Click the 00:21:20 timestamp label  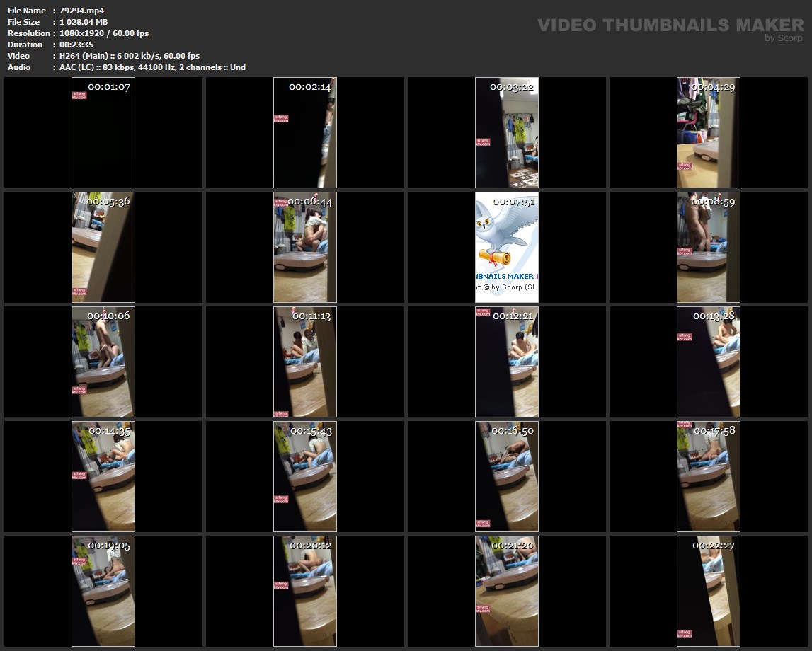(x=512, y=546)
